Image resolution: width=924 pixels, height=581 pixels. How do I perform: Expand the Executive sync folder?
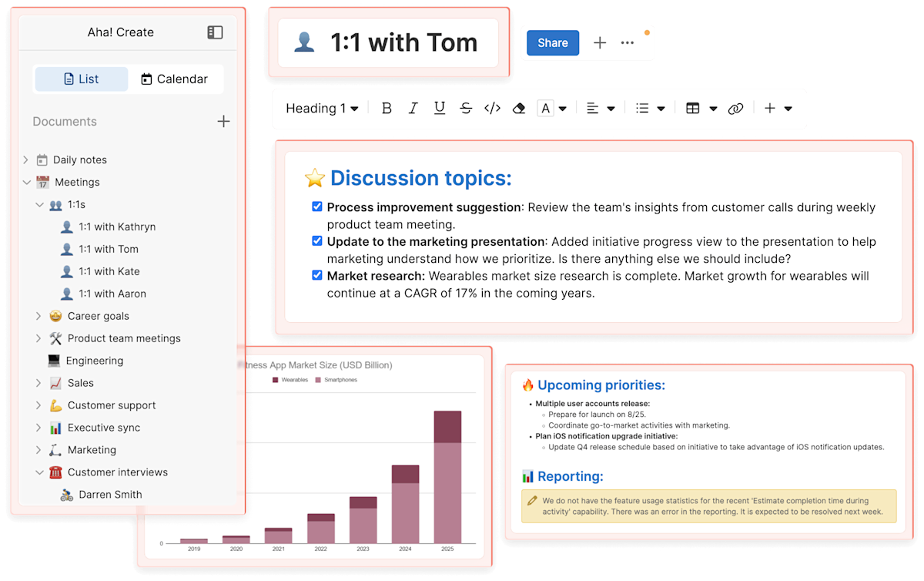click(x=38, y=428)
